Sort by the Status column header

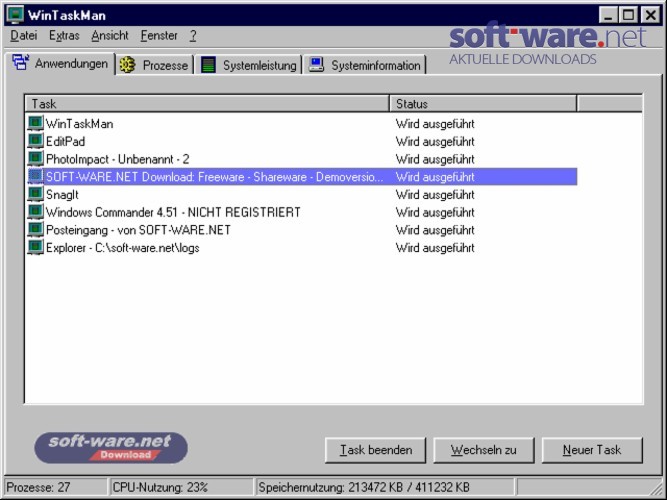(483, 104)
